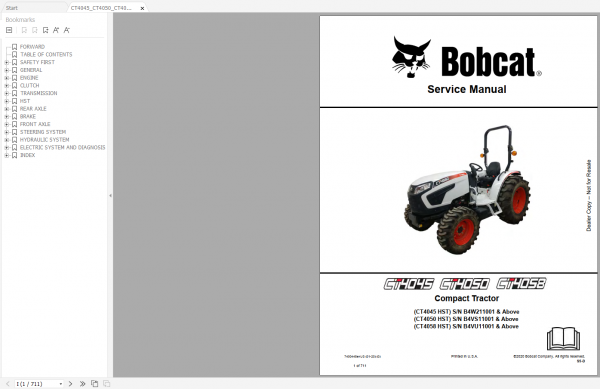The height and width of the screenshot is (389, 600).
Task: Click the CT4045 HST serial number line
Action: tap(466, 312)
